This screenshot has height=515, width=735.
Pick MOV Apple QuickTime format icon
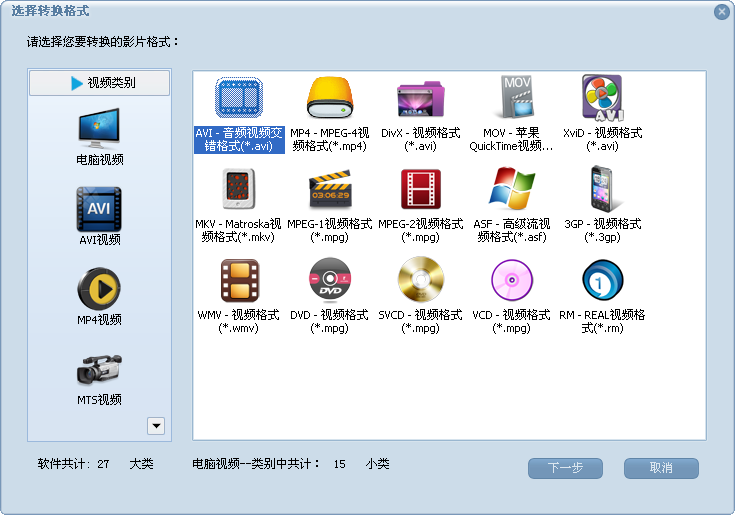[x=511, y=99]
